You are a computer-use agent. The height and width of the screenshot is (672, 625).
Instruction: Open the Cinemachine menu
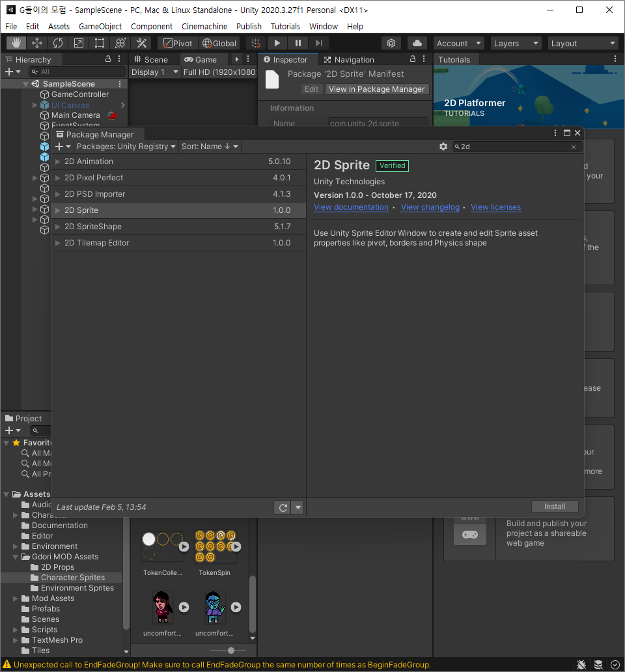[204, 26]
